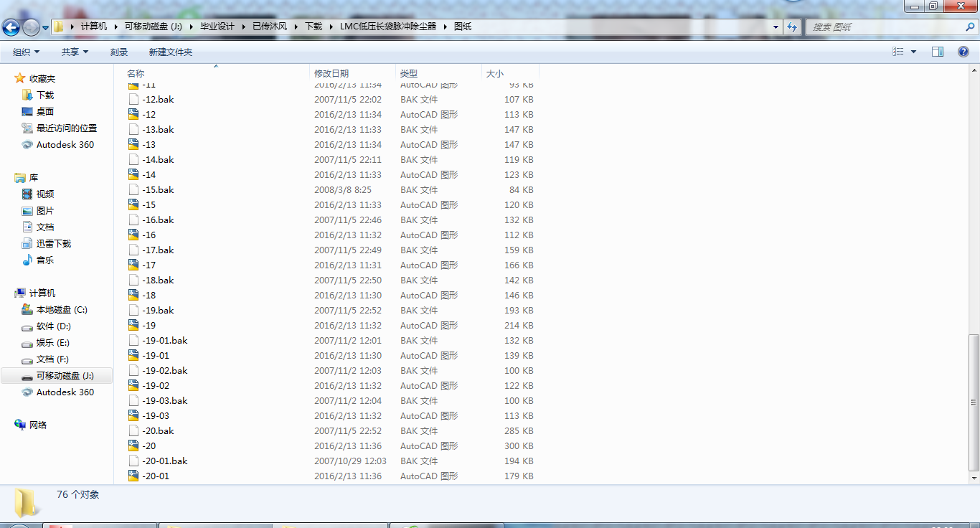Select the AutoCAD drawing icon for -20
Image resolution: width=980 pixels, height=528 pixels.
[133, 446]
